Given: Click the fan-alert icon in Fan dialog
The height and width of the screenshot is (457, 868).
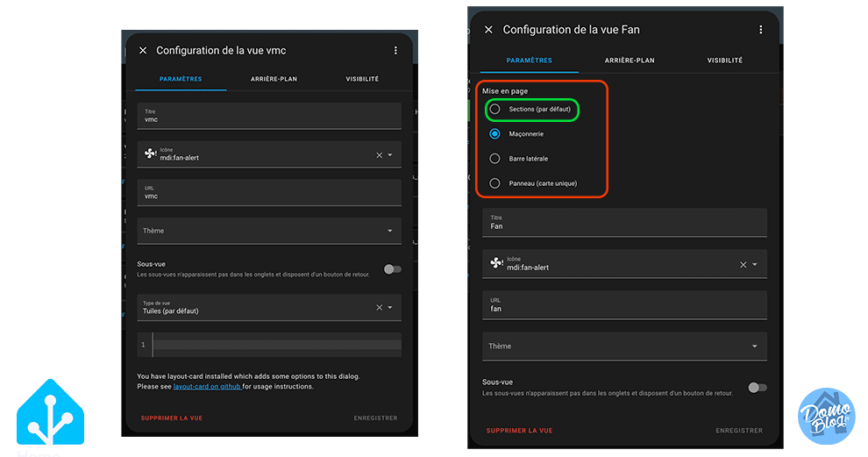Looking at the screenshot, I should pos(496,262).
